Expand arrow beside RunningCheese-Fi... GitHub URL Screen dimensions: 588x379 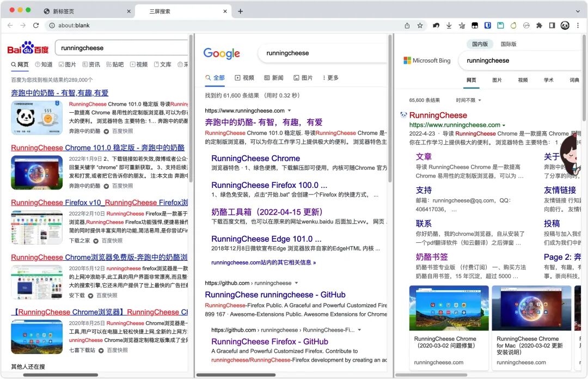click(359, 330)
